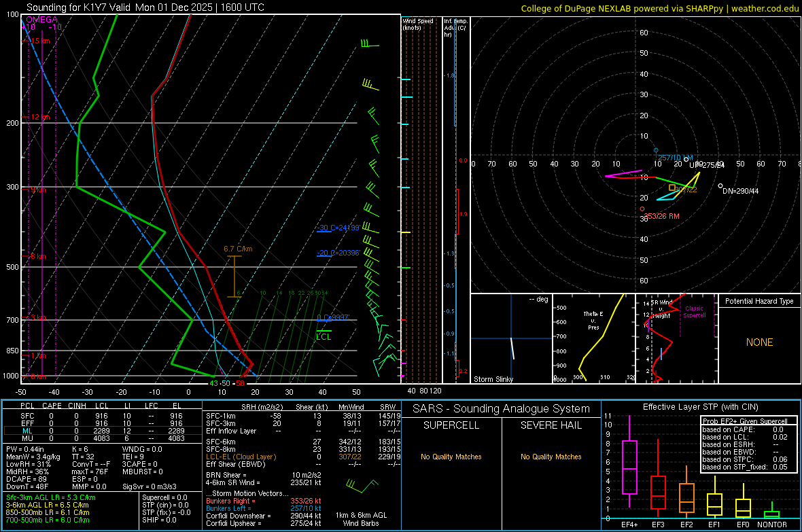Viewport: 802px width, 532px height.
Task: Click the 6.7 C/km lapse rate label
Action: click(x=238, y=249)
